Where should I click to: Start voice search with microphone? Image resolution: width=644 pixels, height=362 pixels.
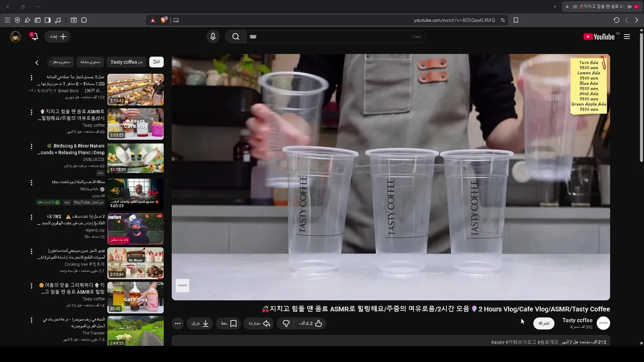[x=213, y=37]
